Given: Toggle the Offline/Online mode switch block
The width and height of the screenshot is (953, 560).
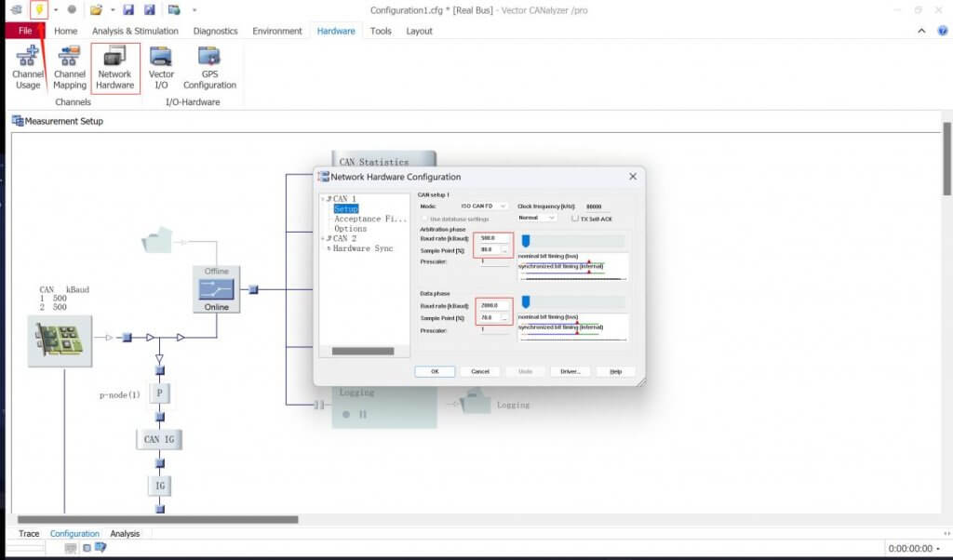Looking at the screenshot, I should (x=216, y=289).
